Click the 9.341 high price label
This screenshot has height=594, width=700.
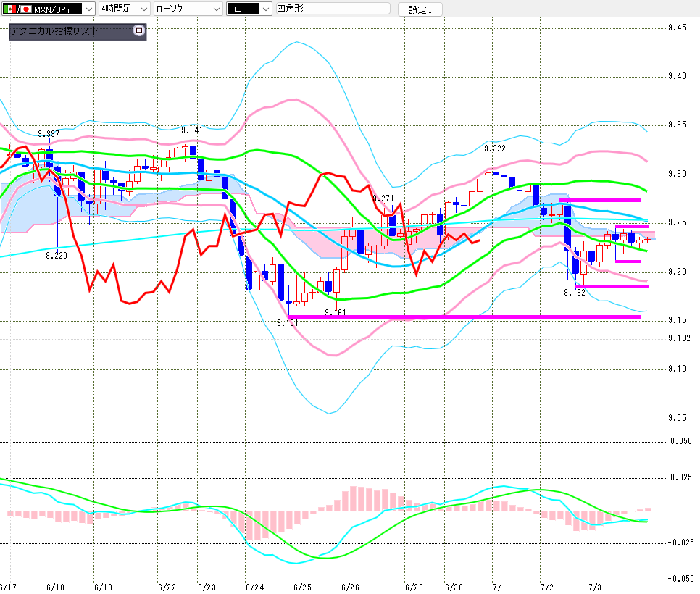click(x=192, y=130)
